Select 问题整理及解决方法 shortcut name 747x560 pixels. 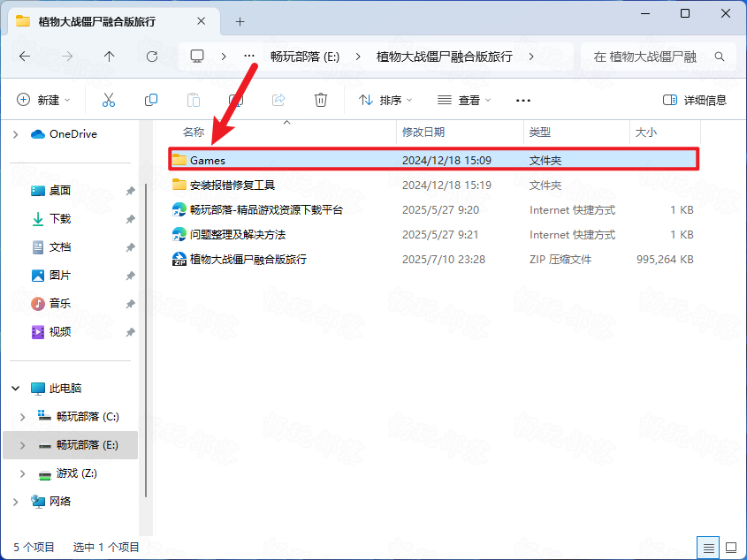(238, 234)
